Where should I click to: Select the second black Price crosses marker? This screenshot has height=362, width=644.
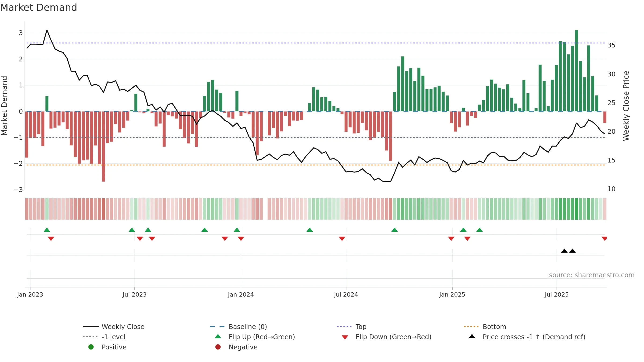pyautogui.click(x=572, y=251)
